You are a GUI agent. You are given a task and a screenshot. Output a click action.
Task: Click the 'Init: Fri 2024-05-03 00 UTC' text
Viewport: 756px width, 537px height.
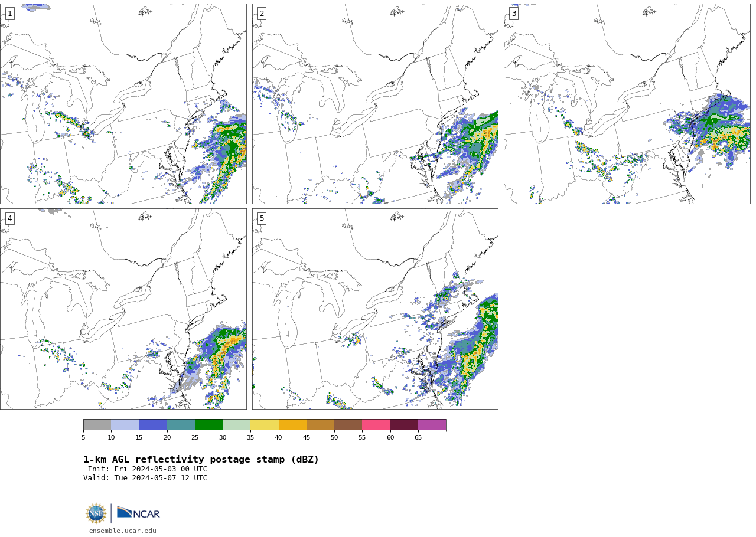click(x=148, y=469)
